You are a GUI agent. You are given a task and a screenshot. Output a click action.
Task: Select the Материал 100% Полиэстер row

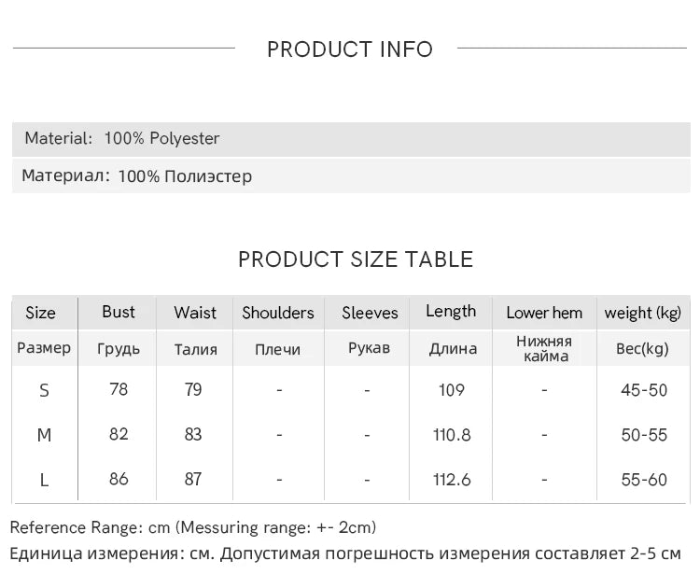coord(351,175)
